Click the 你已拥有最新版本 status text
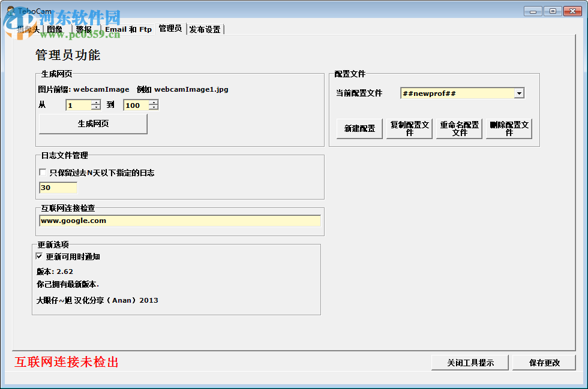Viewport: 588px width, 389px height. pyautogui.click(x=68, y=284)
